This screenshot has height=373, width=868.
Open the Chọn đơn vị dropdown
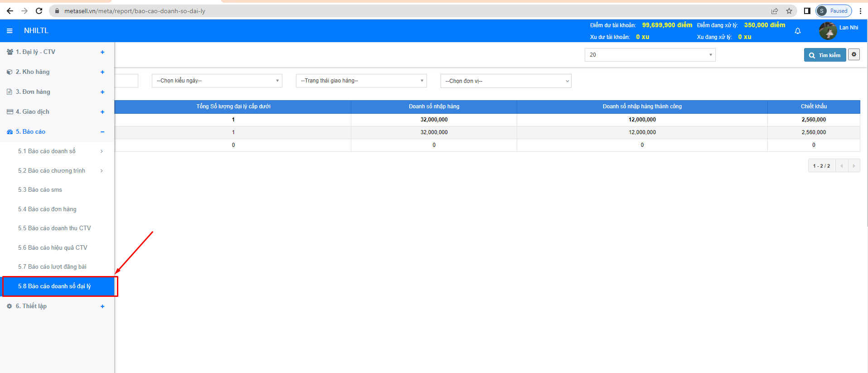pos(505,81)
